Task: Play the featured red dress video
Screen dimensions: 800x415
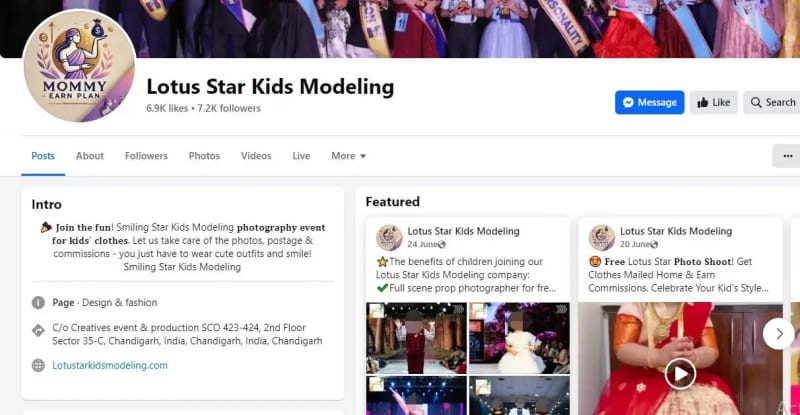Action: pos(680,374)
